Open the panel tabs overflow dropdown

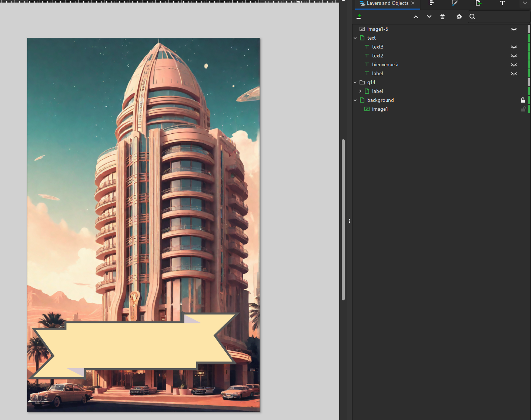pyautogui.click(x=525, y=3)
